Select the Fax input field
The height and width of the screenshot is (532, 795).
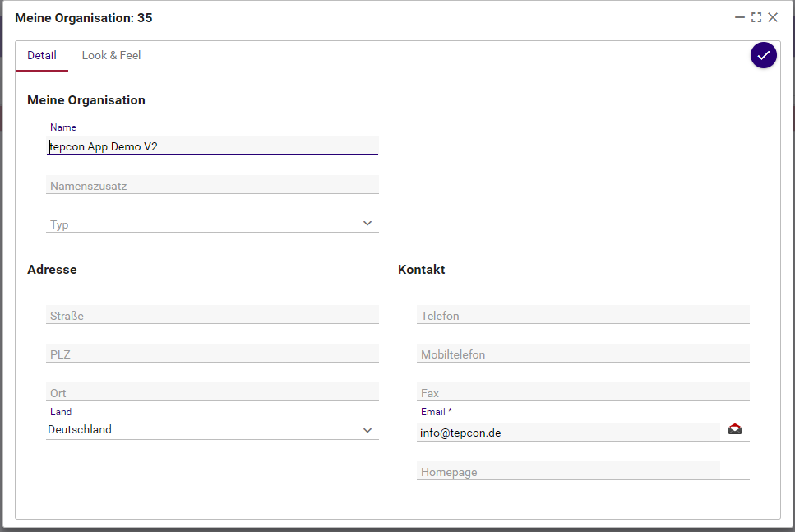coord(583,393)
